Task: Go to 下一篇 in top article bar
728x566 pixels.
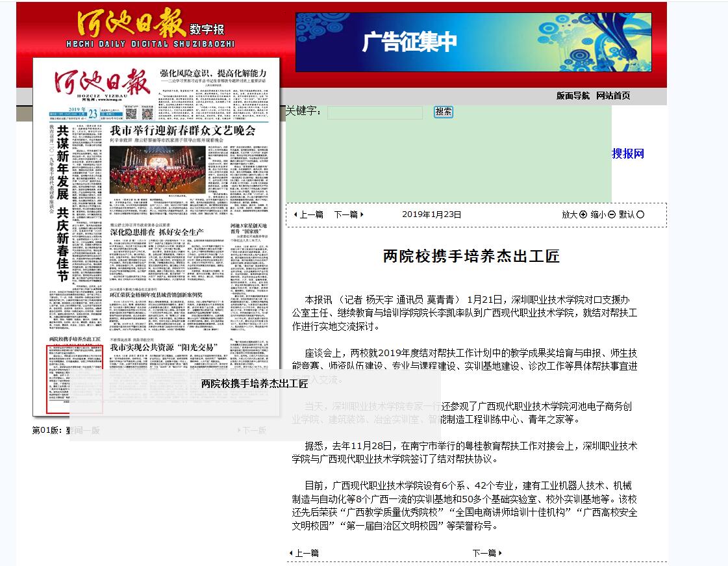Action: pos(349,214)
